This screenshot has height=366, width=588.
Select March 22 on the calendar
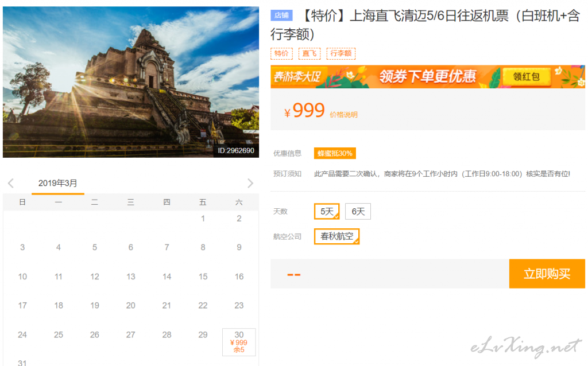coord(203,306)
